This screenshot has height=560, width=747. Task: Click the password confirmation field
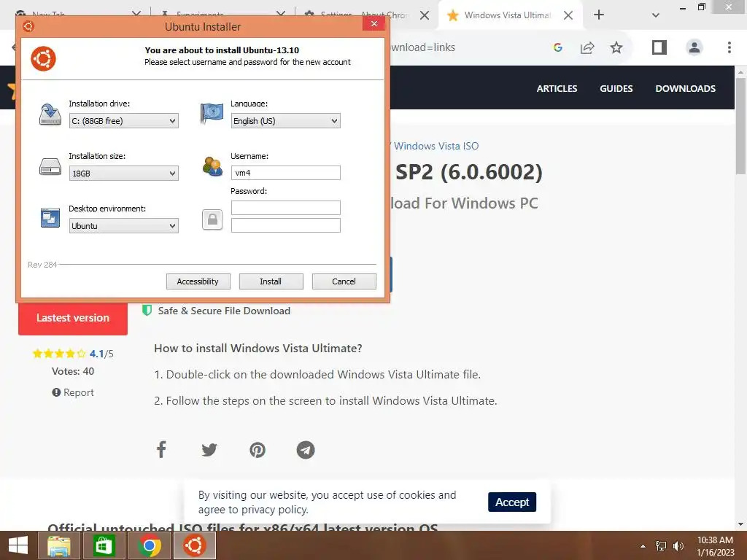pyautogui.click(x=285, y=225)
